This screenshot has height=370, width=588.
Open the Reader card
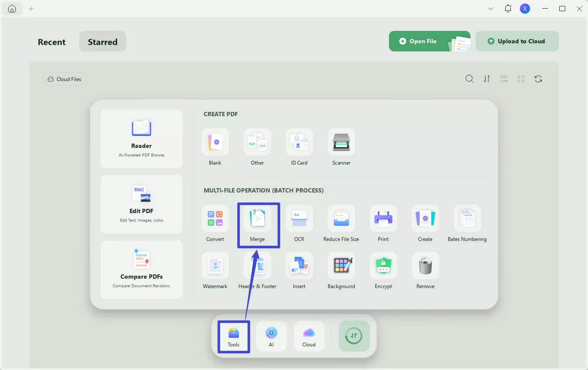[142, 139]
